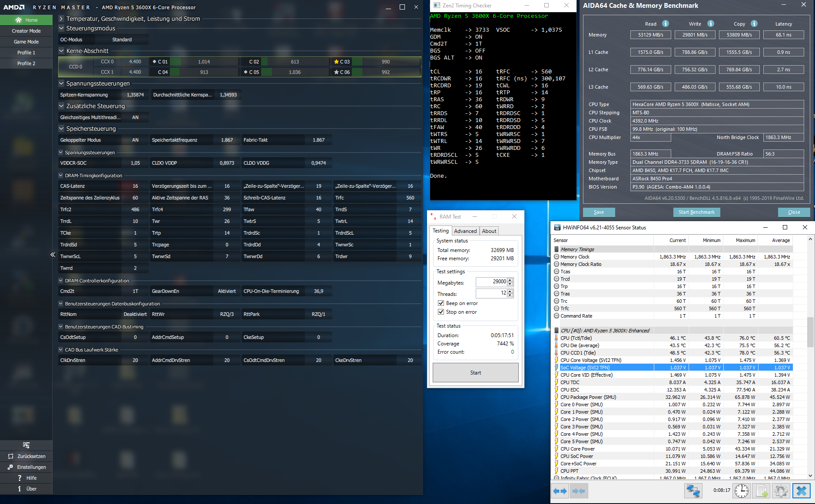Switch to the About tab in RAM Test
This screenshot has width=815, height=504.
489,231
